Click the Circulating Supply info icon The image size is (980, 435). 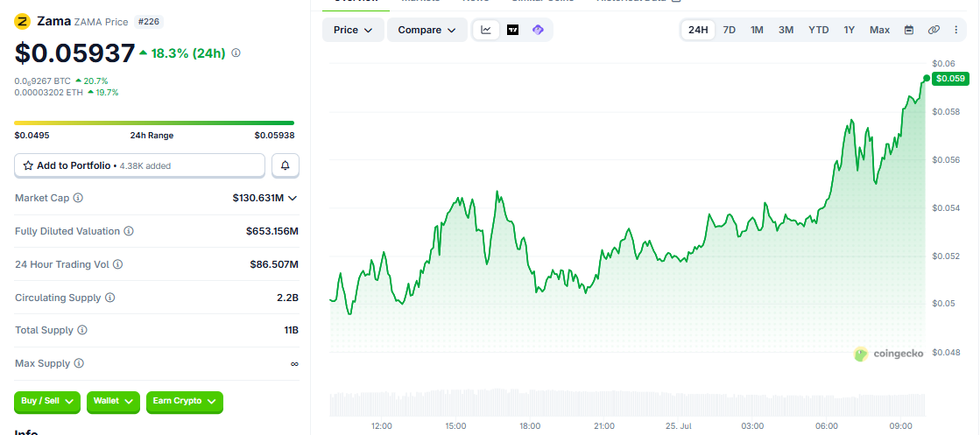tap(109, 298)
